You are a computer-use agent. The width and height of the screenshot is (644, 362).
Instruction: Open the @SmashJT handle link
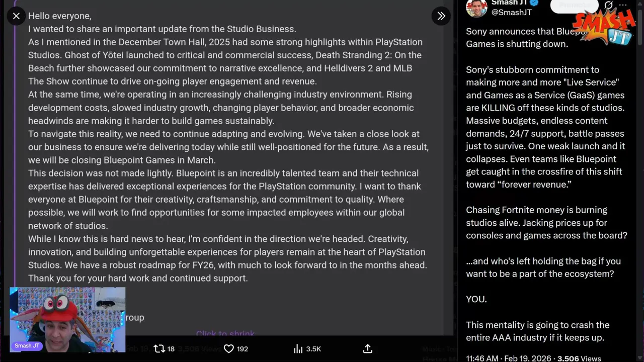tap(511, 13)
